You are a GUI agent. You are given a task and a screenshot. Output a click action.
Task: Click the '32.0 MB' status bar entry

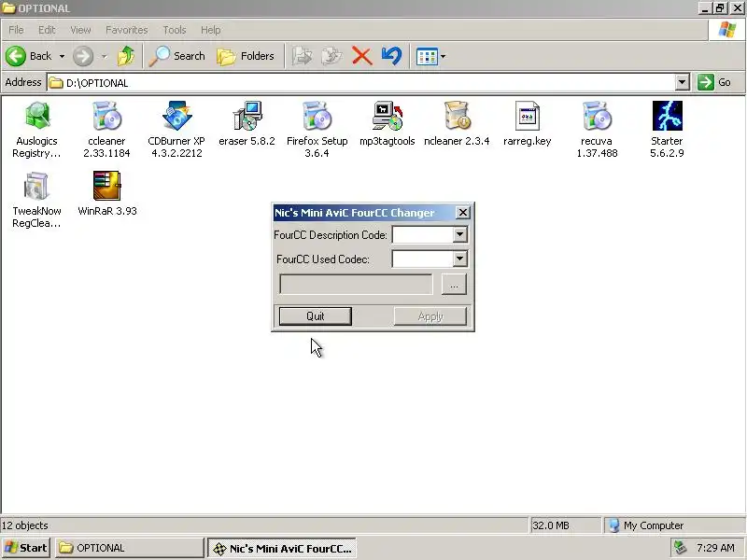pos(551,525)
